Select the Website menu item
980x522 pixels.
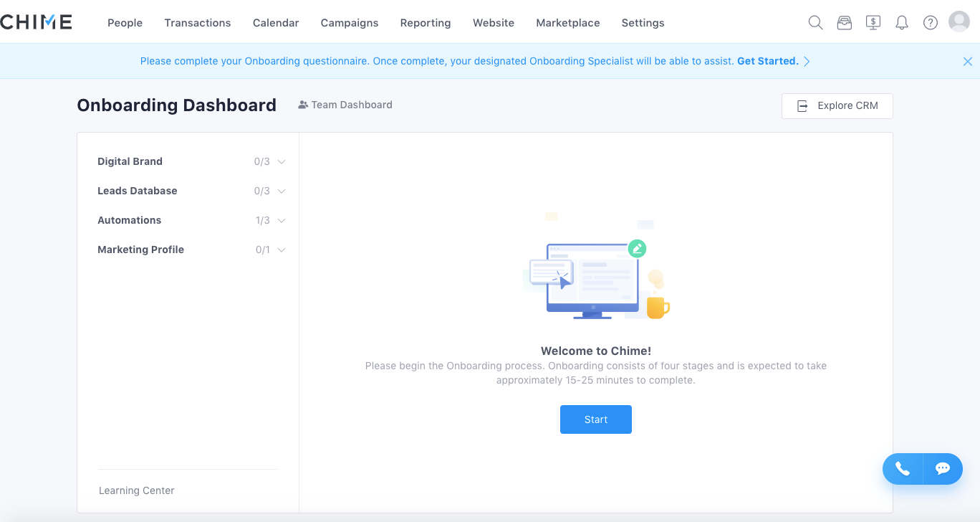point(494,23)
